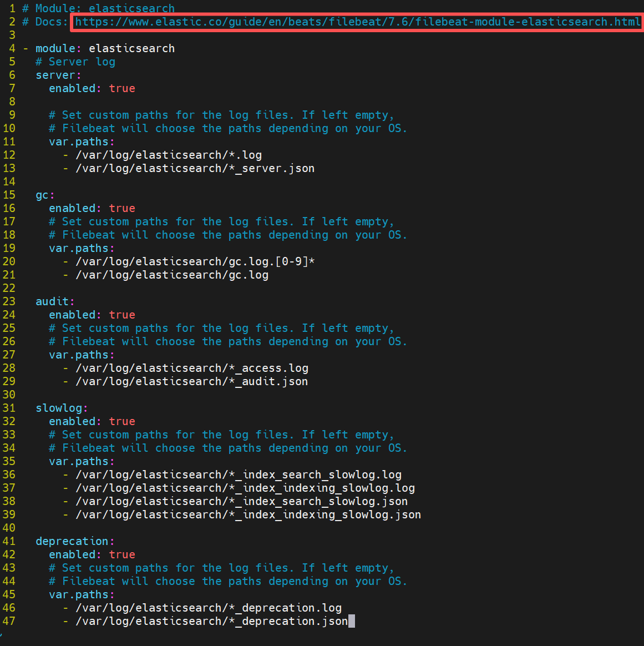This screenshot has width=644, height=646.
Task: Click the 'Set custom paths' comment on line 43
Action: click(221, 568)
